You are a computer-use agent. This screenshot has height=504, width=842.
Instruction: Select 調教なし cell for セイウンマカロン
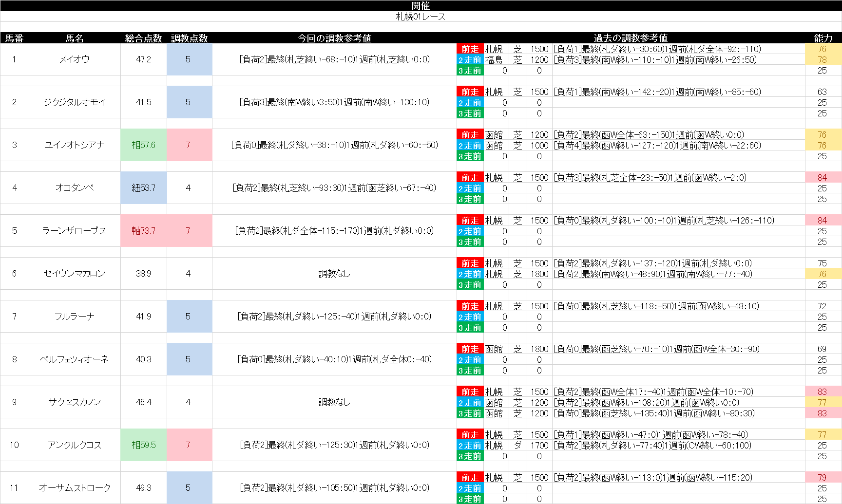pyautogui.click(x=334, y=274)
